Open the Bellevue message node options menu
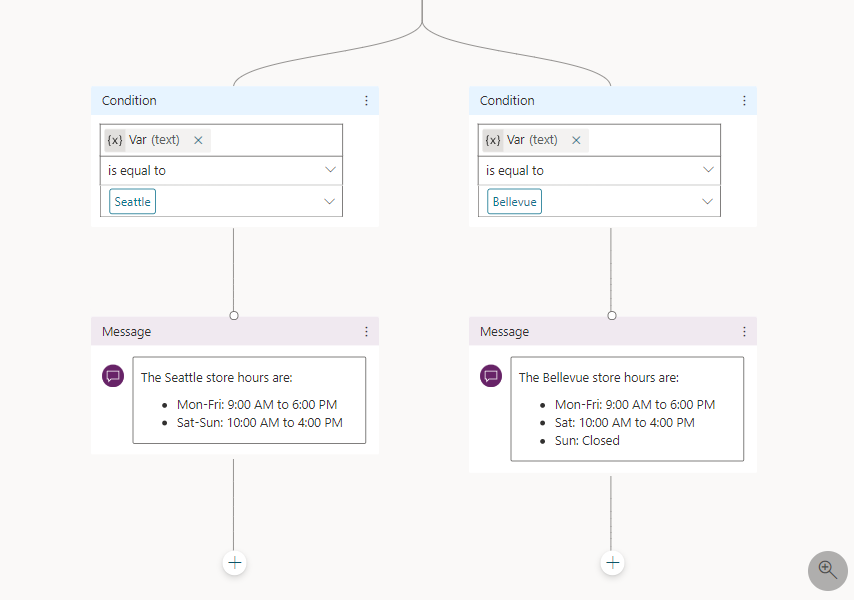Viewport: 854px width, 600px height. click(744, 332)
